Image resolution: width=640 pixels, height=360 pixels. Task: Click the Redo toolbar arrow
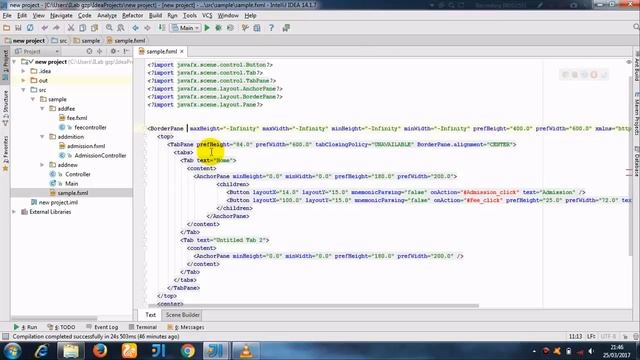pyautogui.click(x=56, y=28)
